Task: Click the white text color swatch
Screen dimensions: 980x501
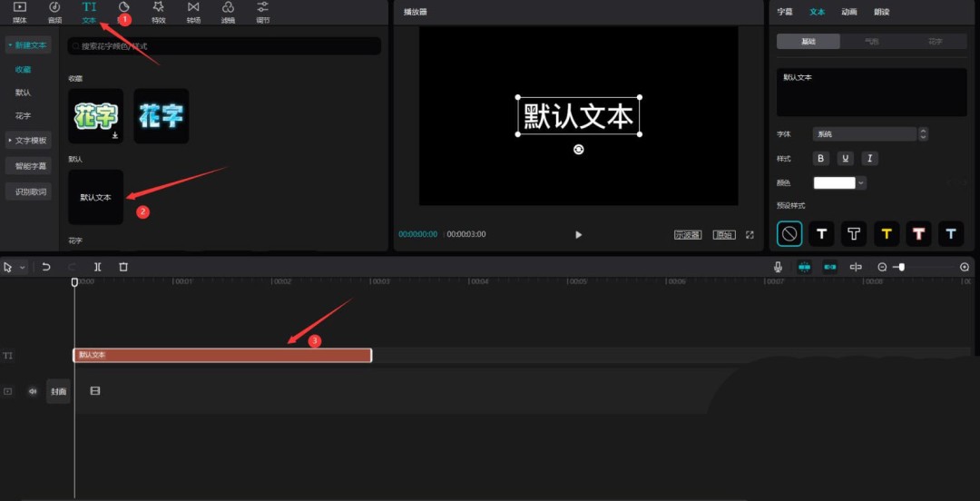Action: (834, 182)
